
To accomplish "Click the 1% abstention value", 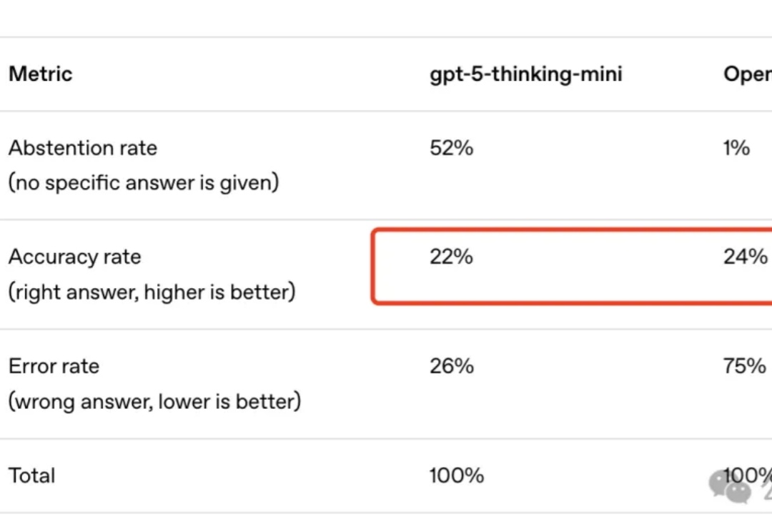I will click(736, 148).
